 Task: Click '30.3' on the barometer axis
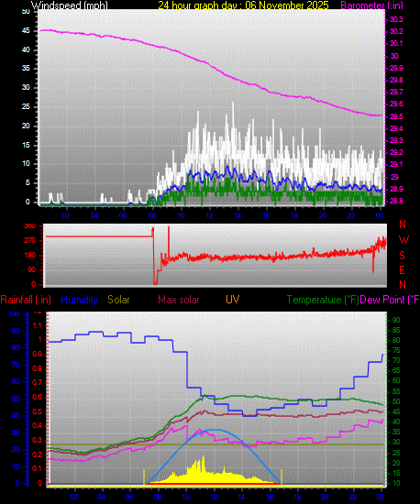click(x=396, y=19)
